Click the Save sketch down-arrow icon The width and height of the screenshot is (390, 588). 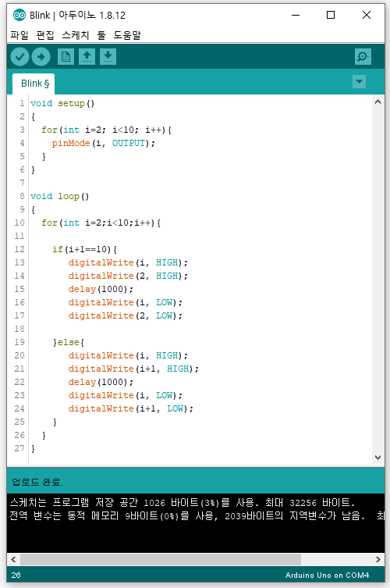[108, 57]
